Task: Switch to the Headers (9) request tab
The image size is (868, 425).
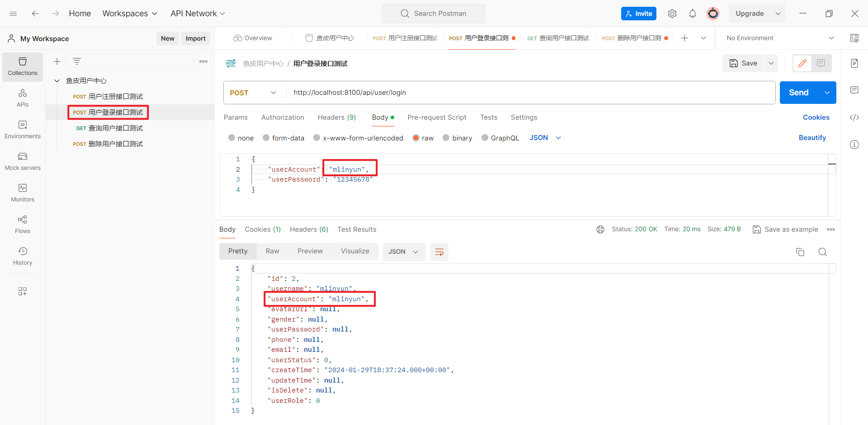Action: (x=336, y=117)
